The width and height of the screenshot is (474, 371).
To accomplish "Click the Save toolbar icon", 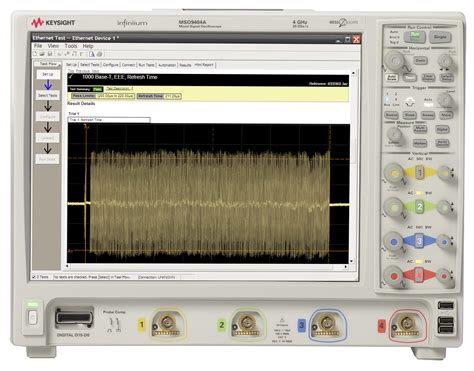I will click(x=50, y=54).
